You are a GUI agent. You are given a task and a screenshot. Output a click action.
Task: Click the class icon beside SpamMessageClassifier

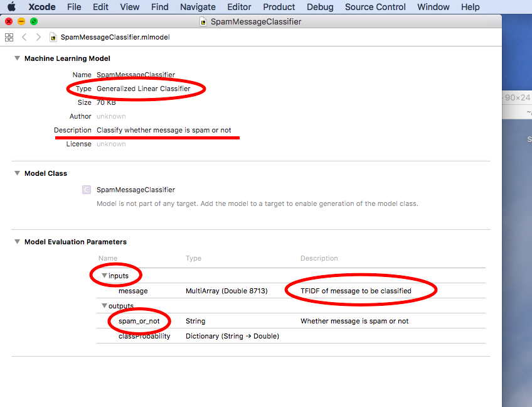(87, 190)
